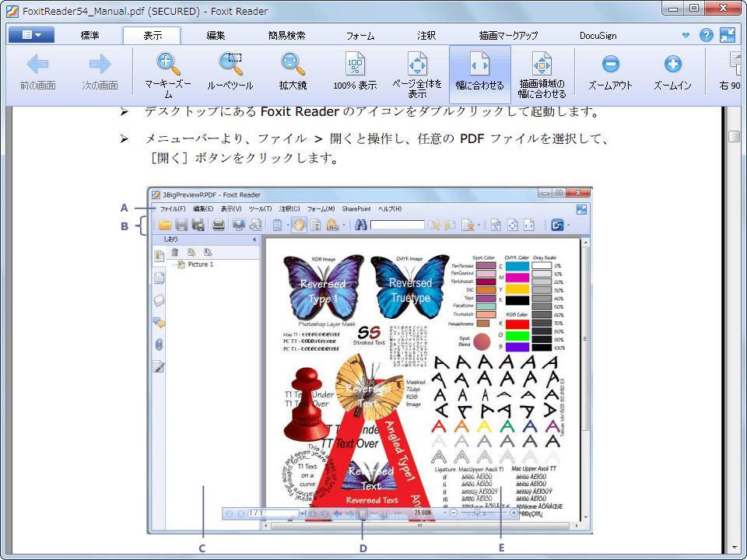Collapse the ribbon with the chevron
This screenshot has width=747, height=560.
click(x=686, y=35)
